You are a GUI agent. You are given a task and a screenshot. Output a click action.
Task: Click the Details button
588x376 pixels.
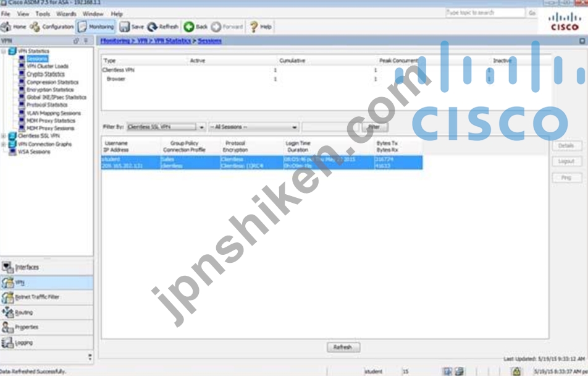click(x=566, y=146)
